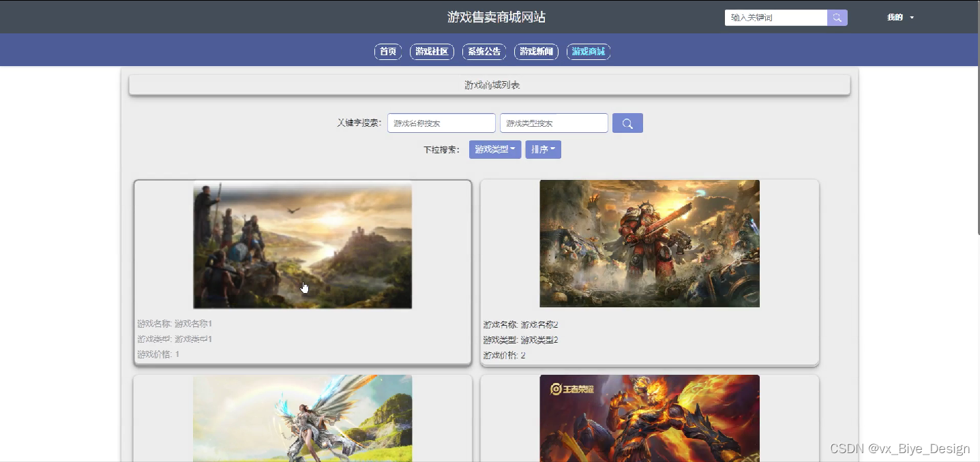Expand the 游戏类型 dropdown button

pos(495,149)
